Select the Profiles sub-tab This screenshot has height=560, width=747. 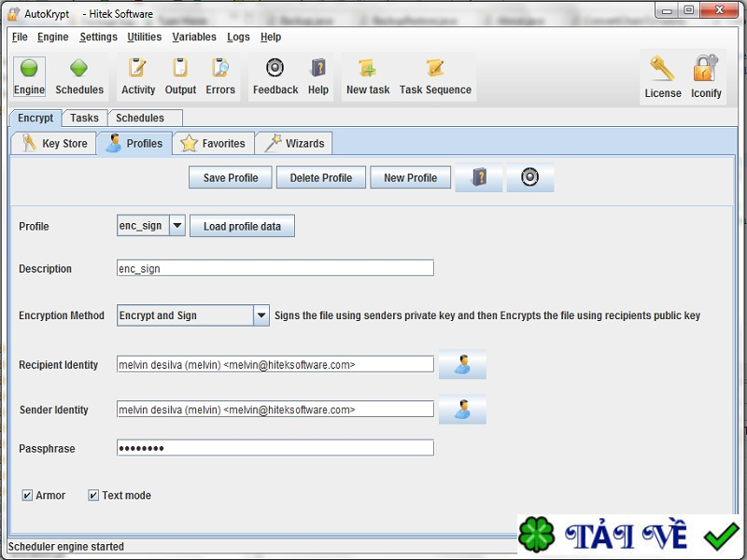coord(134,144)
